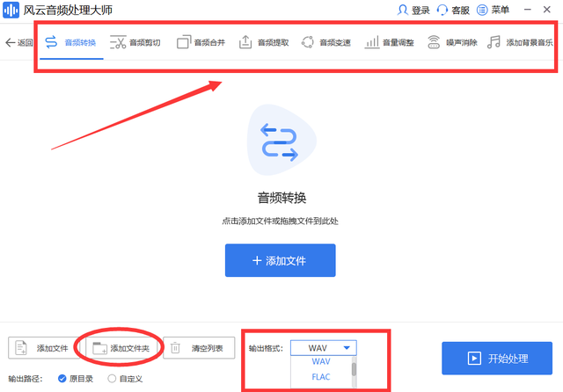Close the application window
The image size is (563, 392).
click(x=547, y=10)
